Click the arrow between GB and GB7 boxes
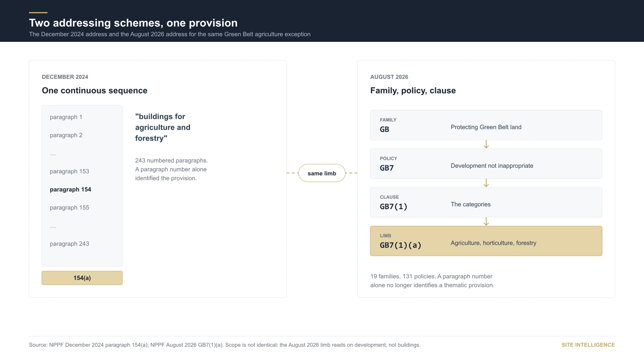The image size is (644, 362). 486,144
